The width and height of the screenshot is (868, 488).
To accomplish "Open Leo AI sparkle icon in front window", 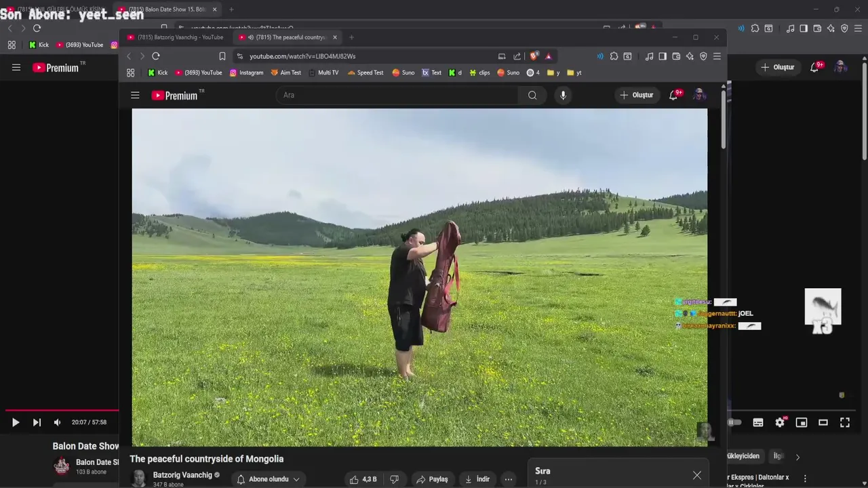I will point(690,56).
